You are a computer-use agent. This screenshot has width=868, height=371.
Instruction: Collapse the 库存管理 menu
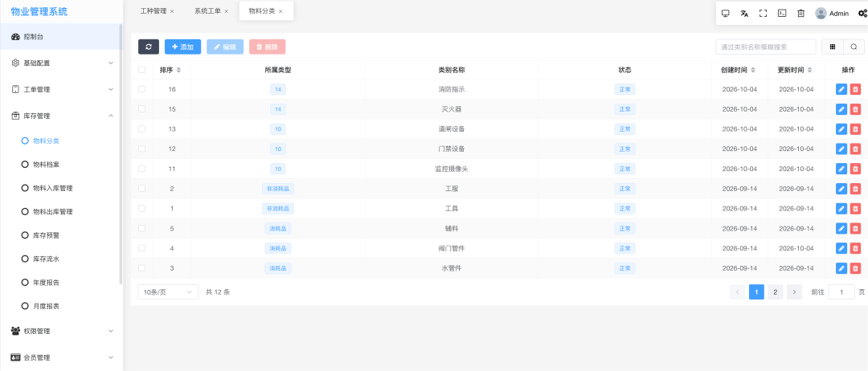[61, 116]
